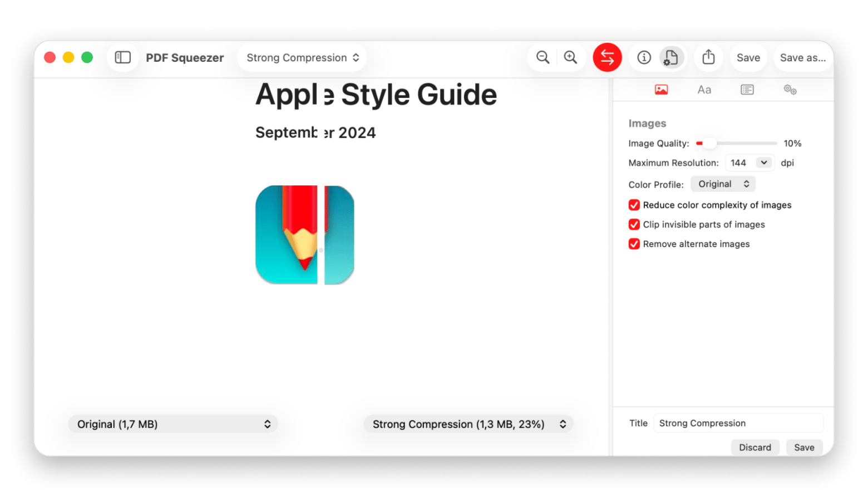
Task: Click the PDF Squeezer window title
Action: coord(185,58)
